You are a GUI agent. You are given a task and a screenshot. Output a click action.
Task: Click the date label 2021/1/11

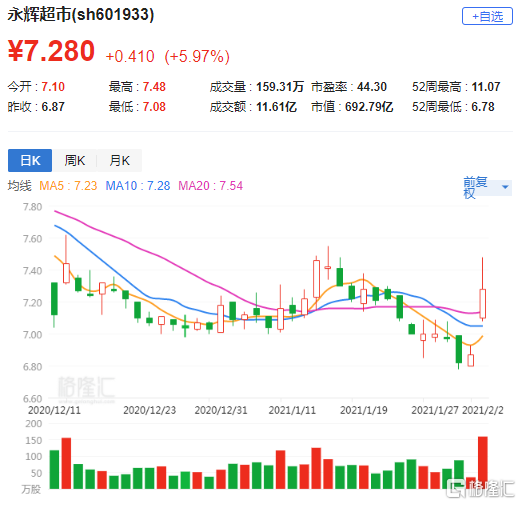292,410
